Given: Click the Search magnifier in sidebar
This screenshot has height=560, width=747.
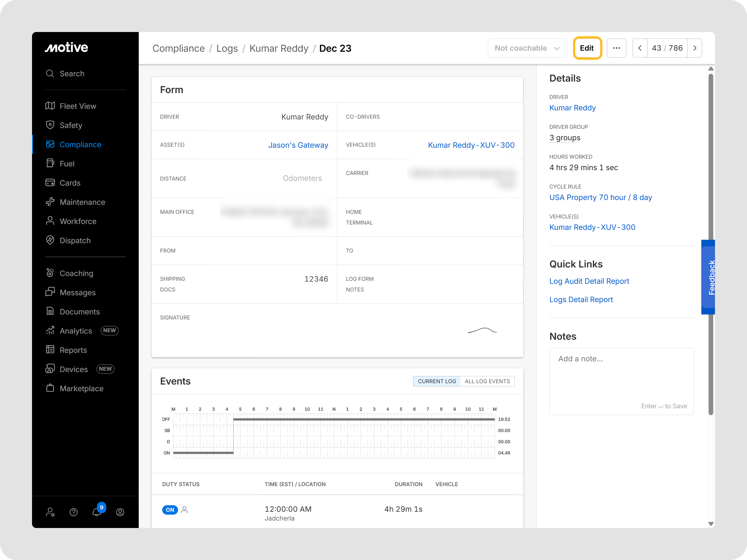Looking at the screenshot, I should (50, 74).
